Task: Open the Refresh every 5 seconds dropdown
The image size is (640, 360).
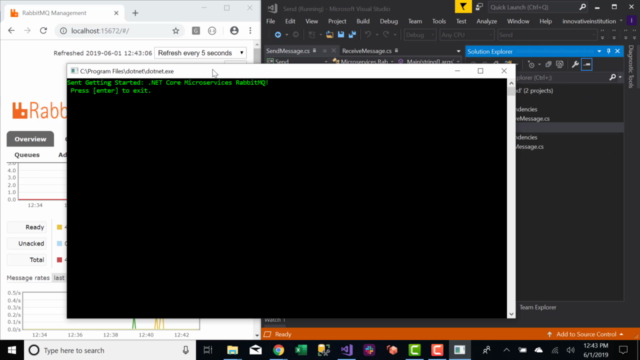Action: click(200, 53)
